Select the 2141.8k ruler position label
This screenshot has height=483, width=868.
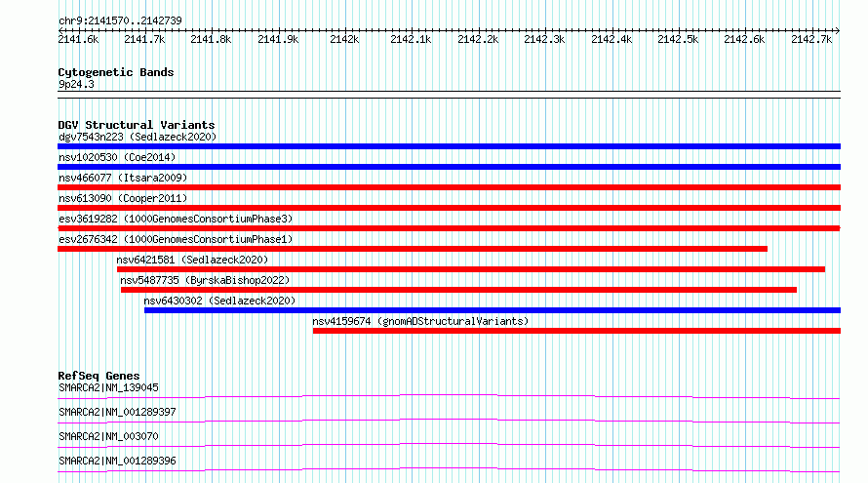[x=211, y=39]
